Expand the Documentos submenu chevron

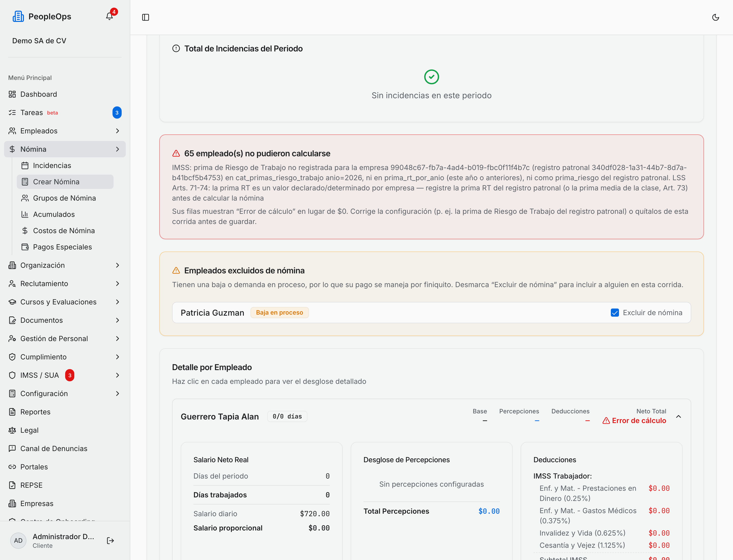[117, 320]
